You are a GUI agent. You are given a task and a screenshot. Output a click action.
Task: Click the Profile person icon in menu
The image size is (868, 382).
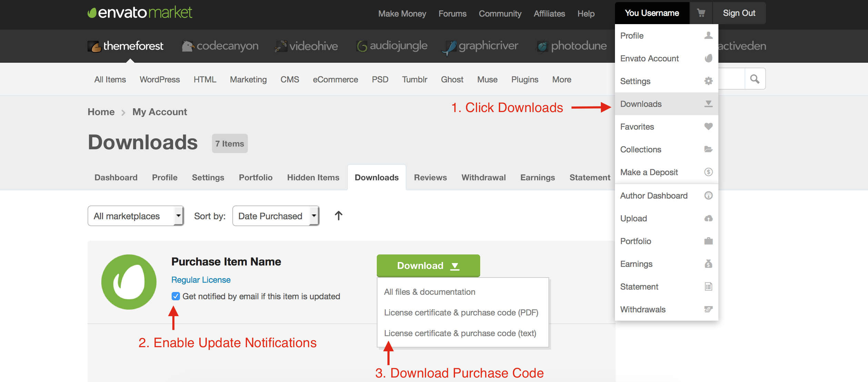[708, 36]
